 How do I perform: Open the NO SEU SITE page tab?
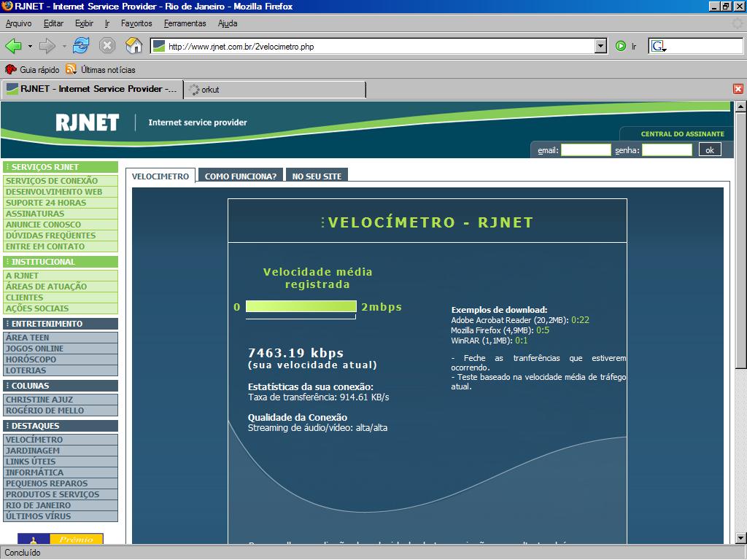click(317, 176)
